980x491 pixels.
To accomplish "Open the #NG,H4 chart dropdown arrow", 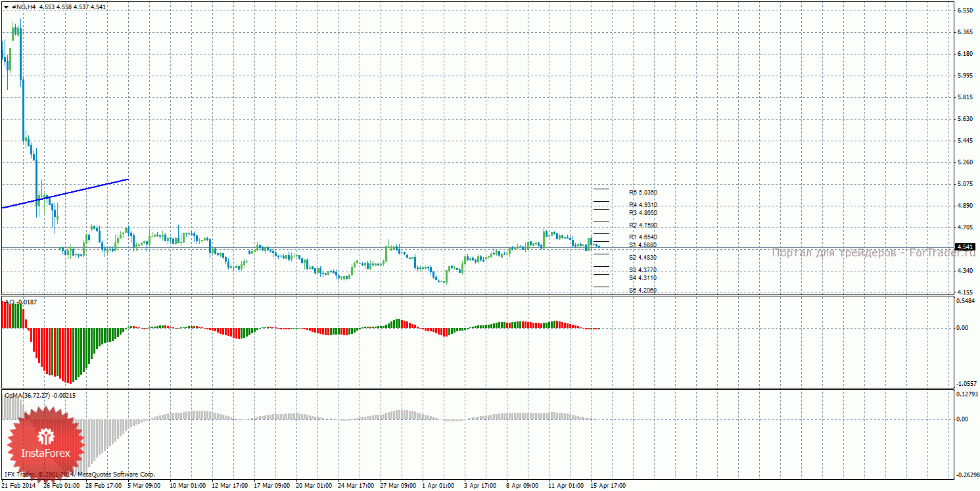I will pos(6,7).
